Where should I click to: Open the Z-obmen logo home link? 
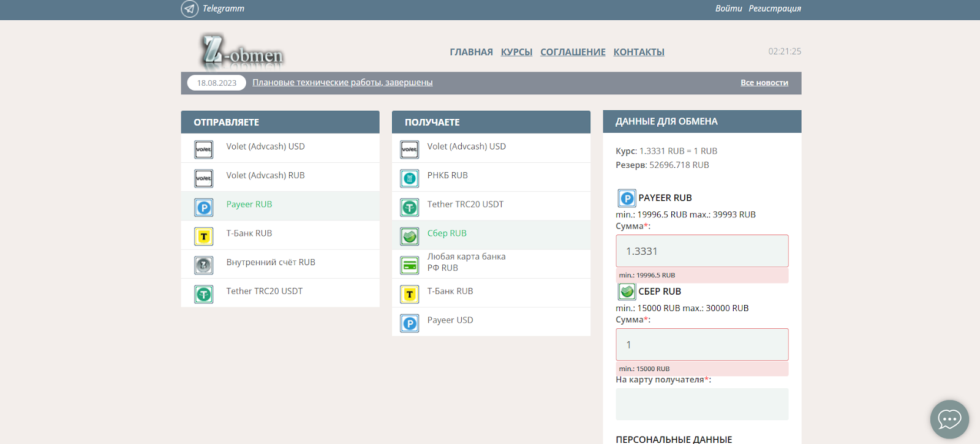tap(242, 51)
